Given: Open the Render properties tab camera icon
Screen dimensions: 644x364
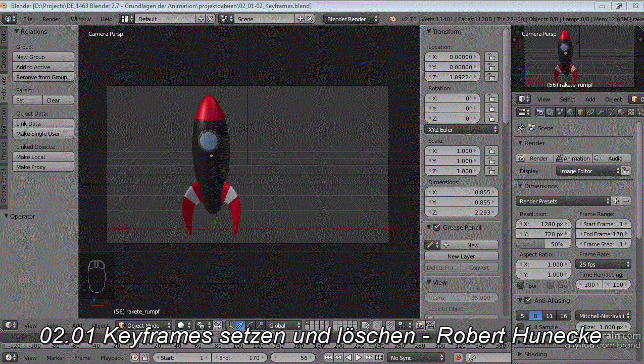Looking at the screenshot, I should coord(540,112).
